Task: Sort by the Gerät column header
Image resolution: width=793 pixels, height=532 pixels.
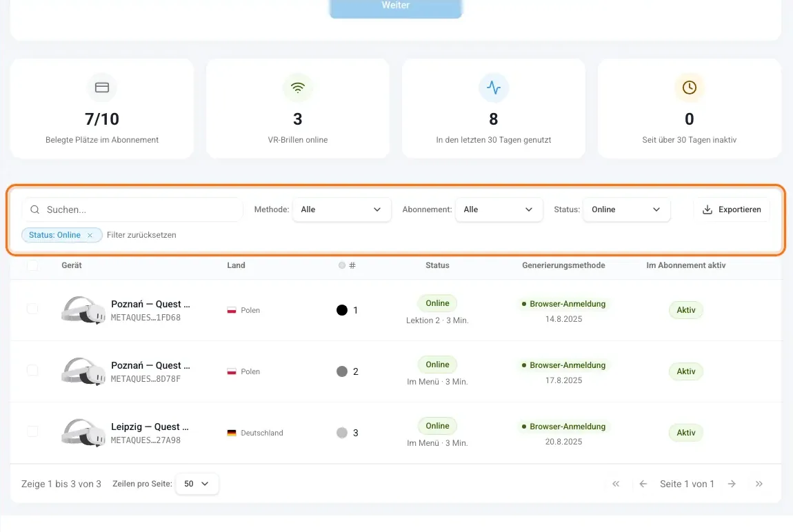Action: tap(72, 265)
